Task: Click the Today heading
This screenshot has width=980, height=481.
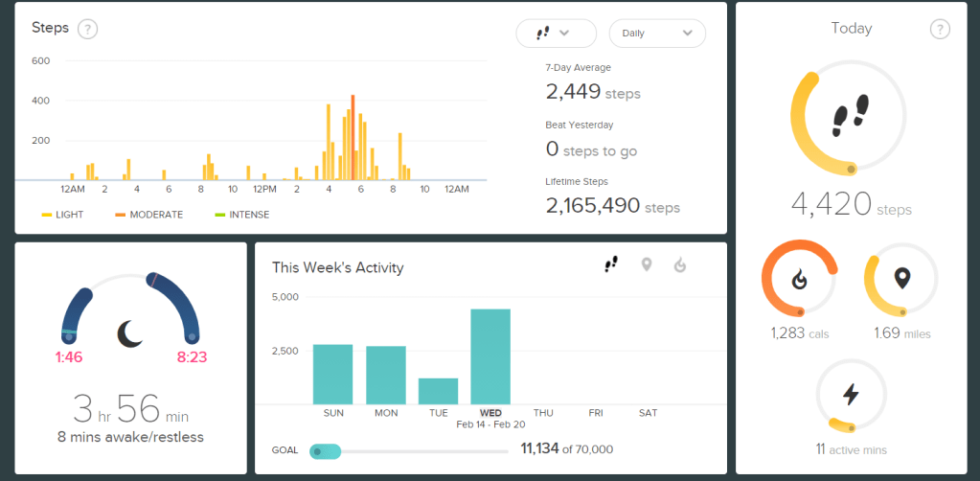Action: (x=852, y=28)
